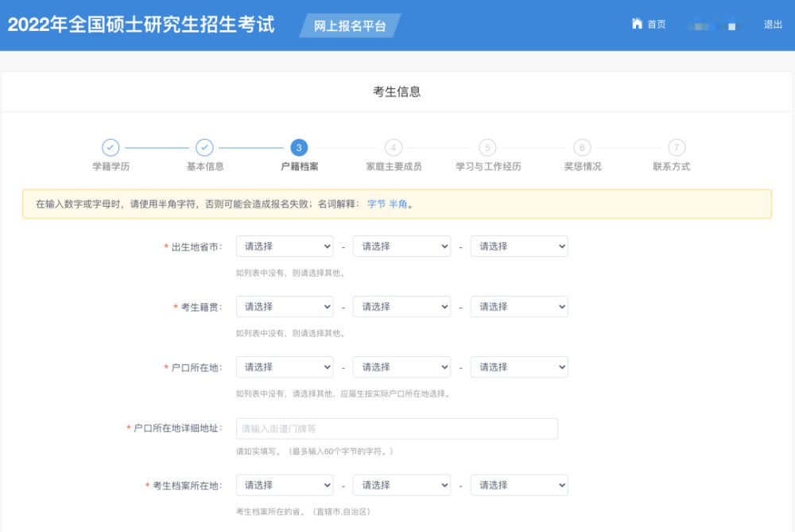Expand the first 考生档案所在地 dropdown
The image size is (795, 532).
pyautogui.click(x=285, y=485)
